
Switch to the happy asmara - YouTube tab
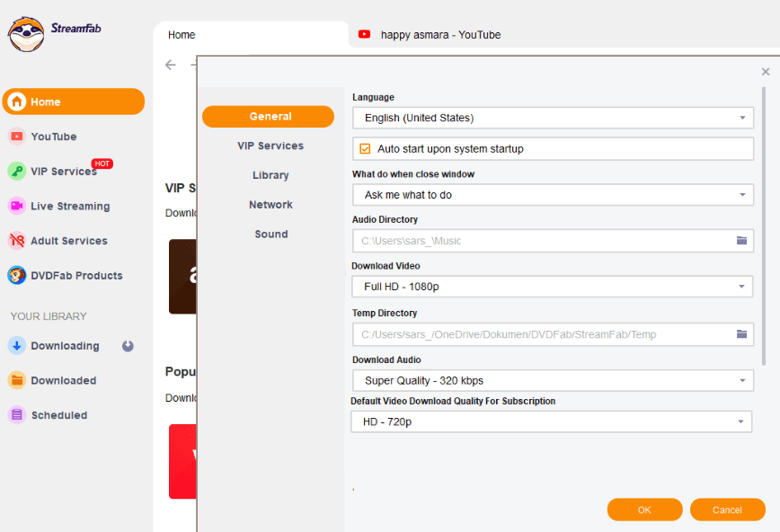(x=440, y=35)
